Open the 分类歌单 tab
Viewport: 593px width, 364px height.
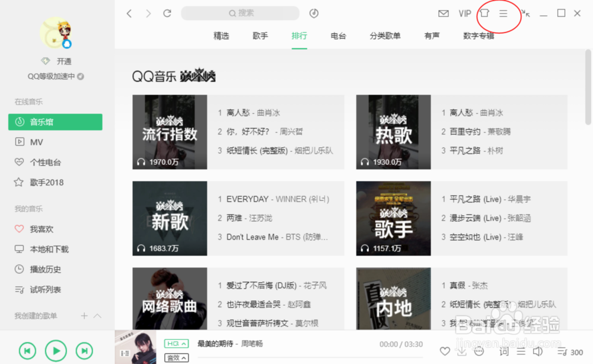(x=384, y=36)
